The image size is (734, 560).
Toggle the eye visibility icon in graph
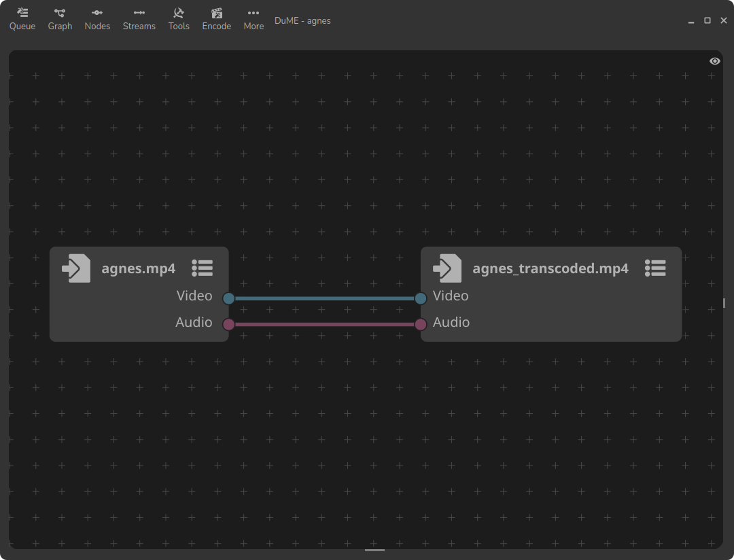coord(714,61)
